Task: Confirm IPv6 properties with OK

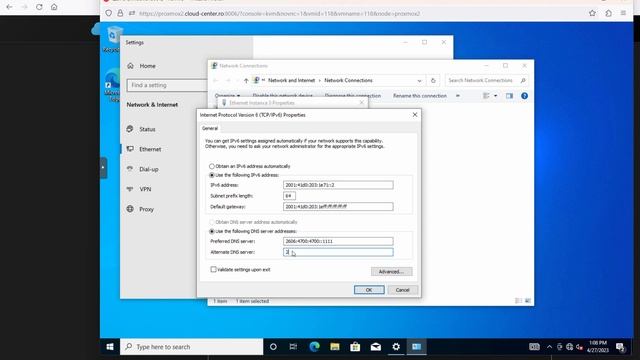Action: [x=369, y=290]
